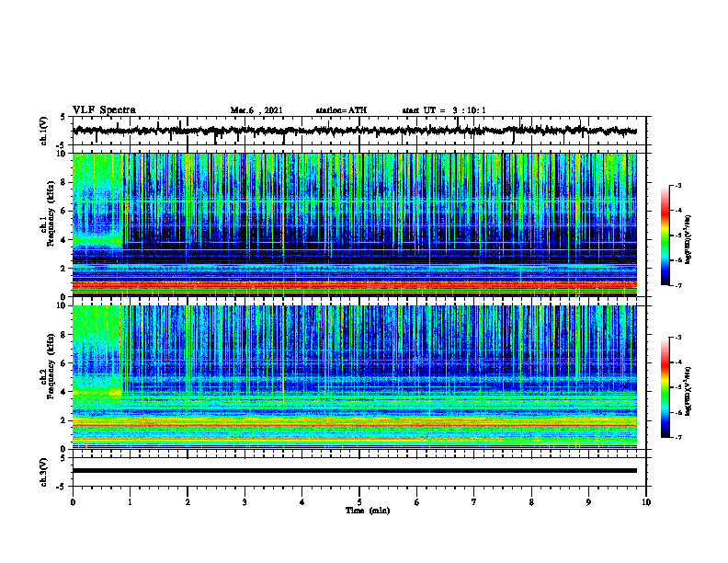Click time axis tick label "8"
This screenshot has height=563, width=728.
[531, 502]
